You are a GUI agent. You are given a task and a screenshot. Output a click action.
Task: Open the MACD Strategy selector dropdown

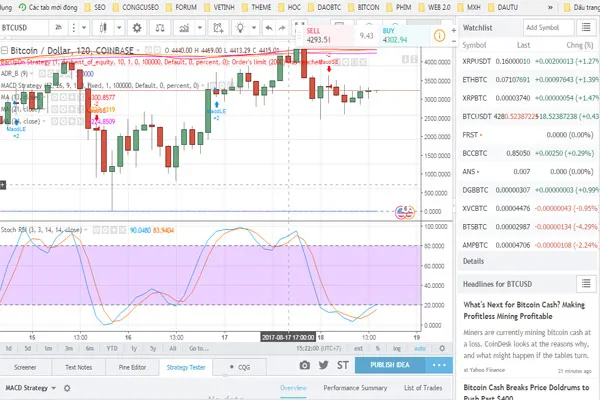tap(30, 388)
